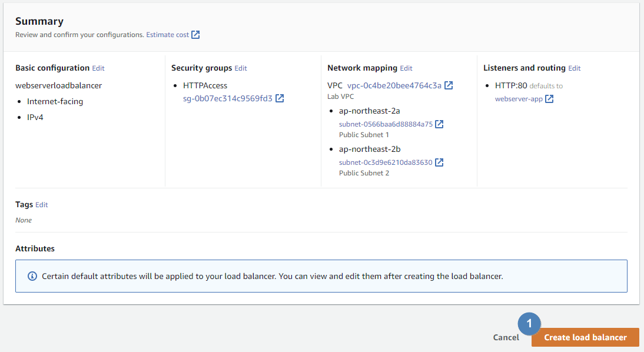644x352 pixels.
Task: Edit the Listeners and routing section
Action: pos(575,68)
